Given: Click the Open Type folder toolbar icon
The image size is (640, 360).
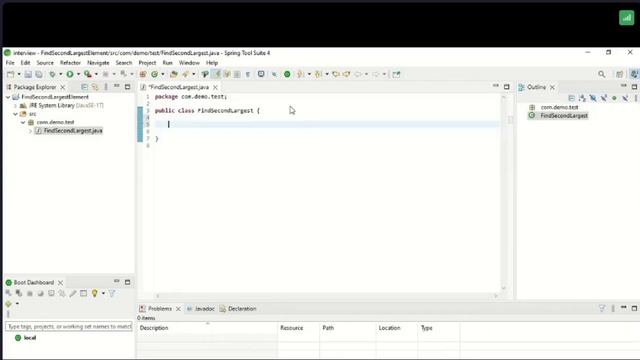Looking at the screenshot, I should [x=174, y=74].
